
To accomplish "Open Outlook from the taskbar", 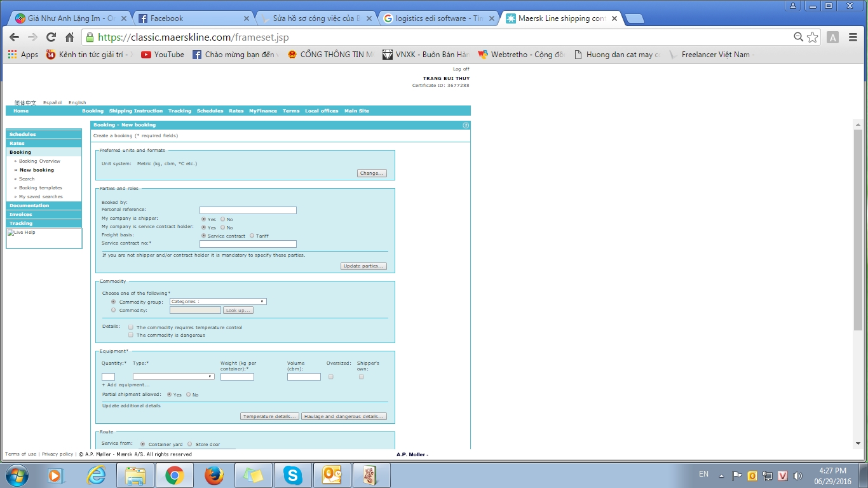I will tap(332, 475).
